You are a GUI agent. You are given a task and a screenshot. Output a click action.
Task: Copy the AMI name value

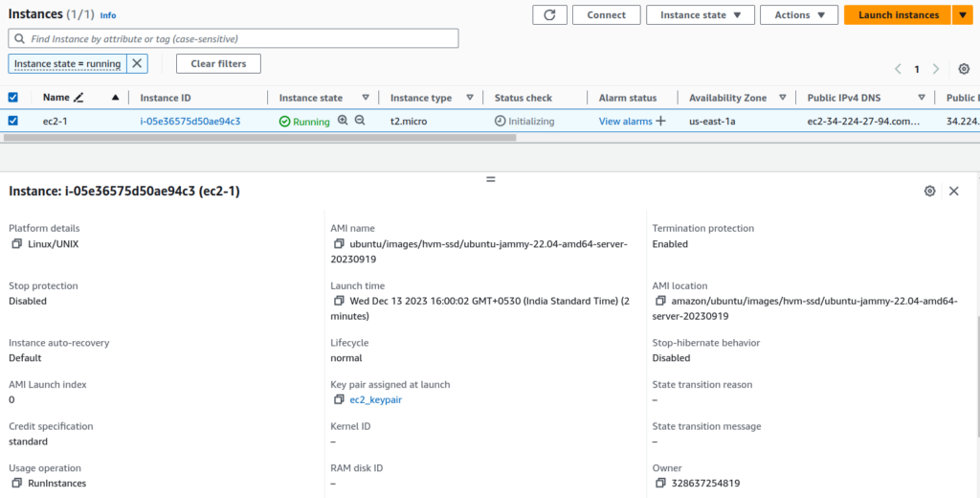pos(339,244)
